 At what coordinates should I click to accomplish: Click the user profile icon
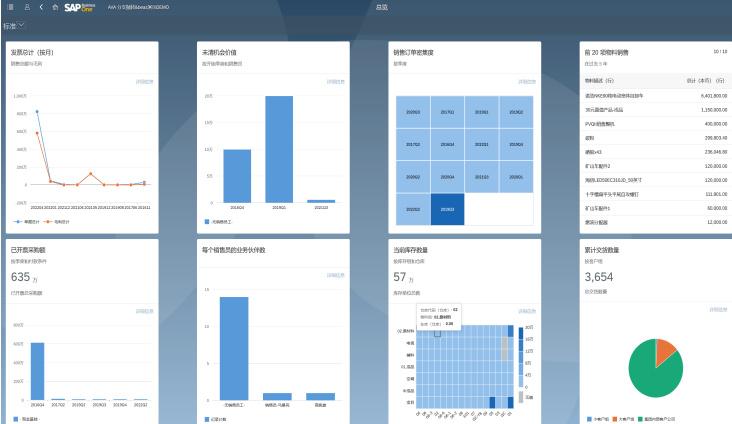click(27, 7)
